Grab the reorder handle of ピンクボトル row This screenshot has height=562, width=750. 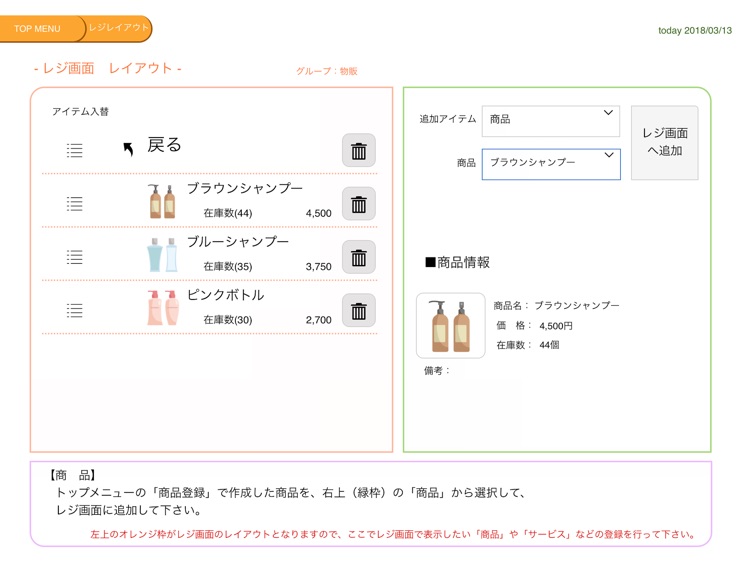click(x=75, y=310)
